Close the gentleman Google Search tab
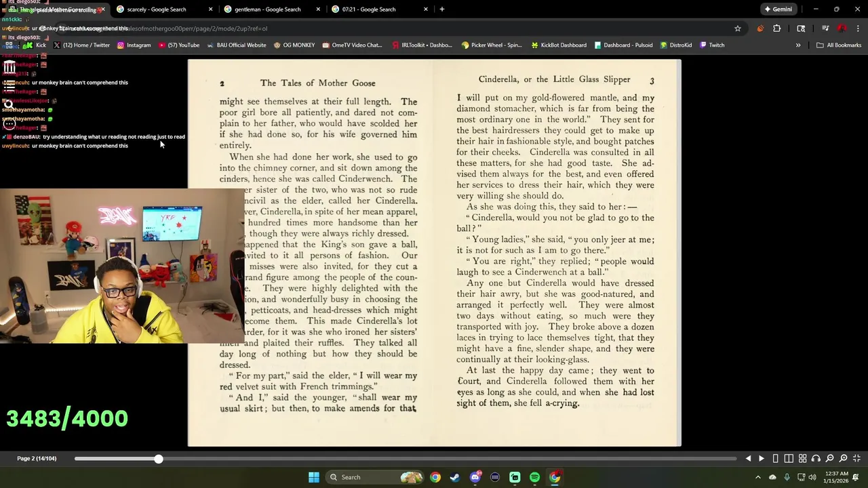The width and height of the screenshot is (868, 488). point(318,9)
